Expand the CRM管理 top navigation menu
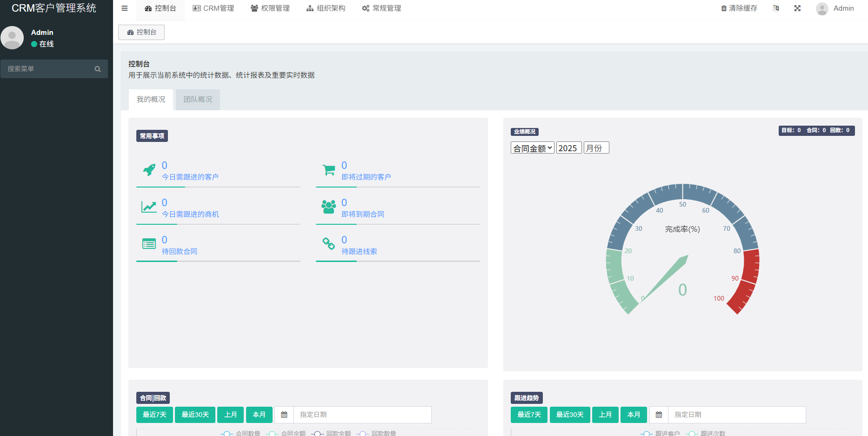 (213, 8)
